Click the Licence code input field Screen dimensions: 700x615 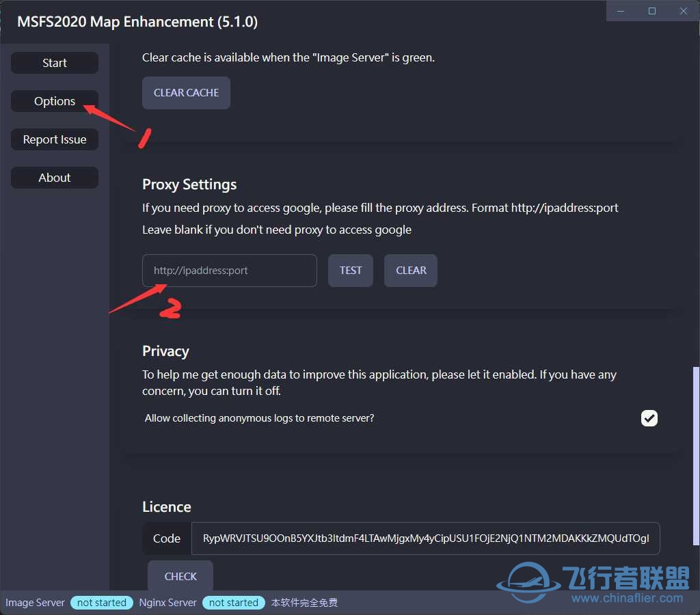[425, 538]
